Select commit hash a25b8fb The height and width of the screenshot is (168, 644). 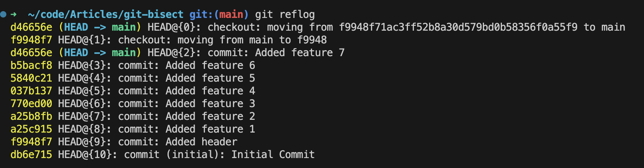pyautogui.click(x=31, y=116)
